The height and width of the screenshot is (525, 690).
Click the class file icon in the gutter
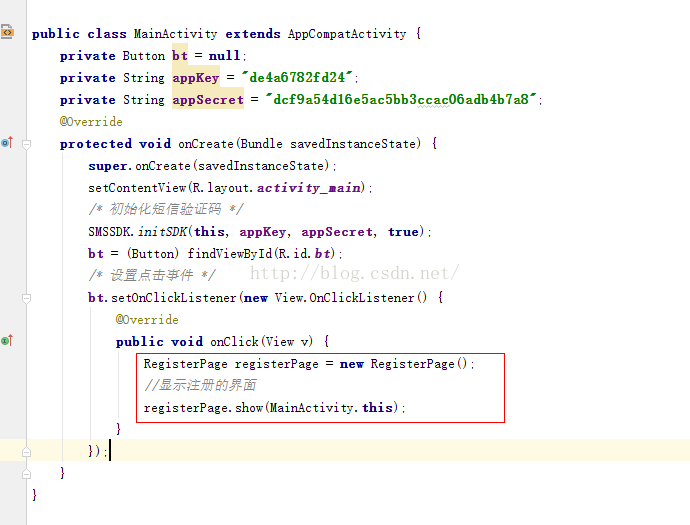(7, 32)
